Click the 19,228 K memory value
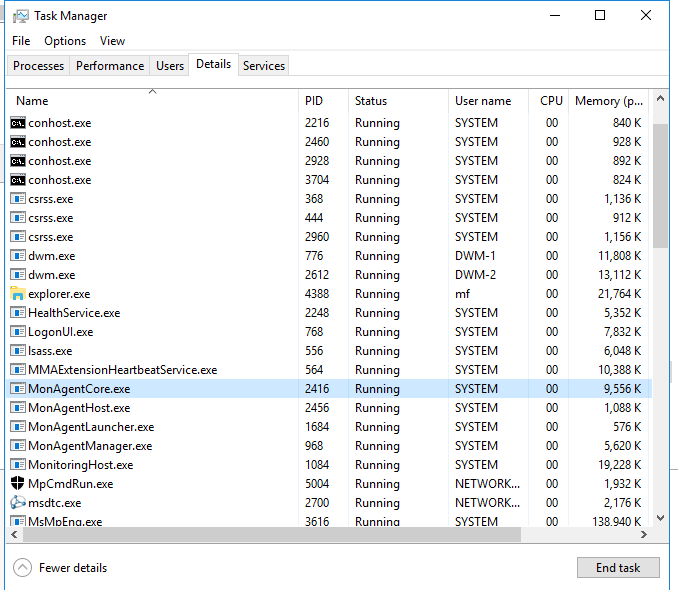The image size is (678, 590). [x=620, y=465]
